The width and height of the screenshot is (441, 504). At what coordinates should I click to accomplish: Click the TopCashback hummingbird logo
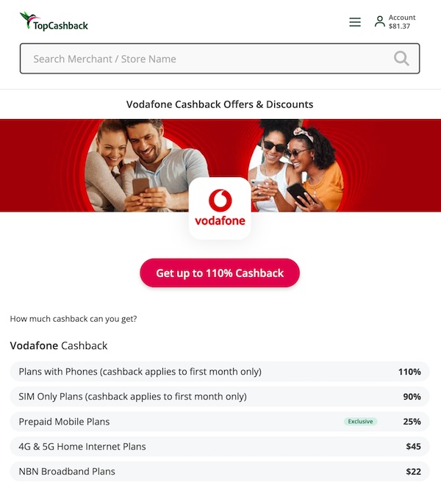(x=54, y=21)
